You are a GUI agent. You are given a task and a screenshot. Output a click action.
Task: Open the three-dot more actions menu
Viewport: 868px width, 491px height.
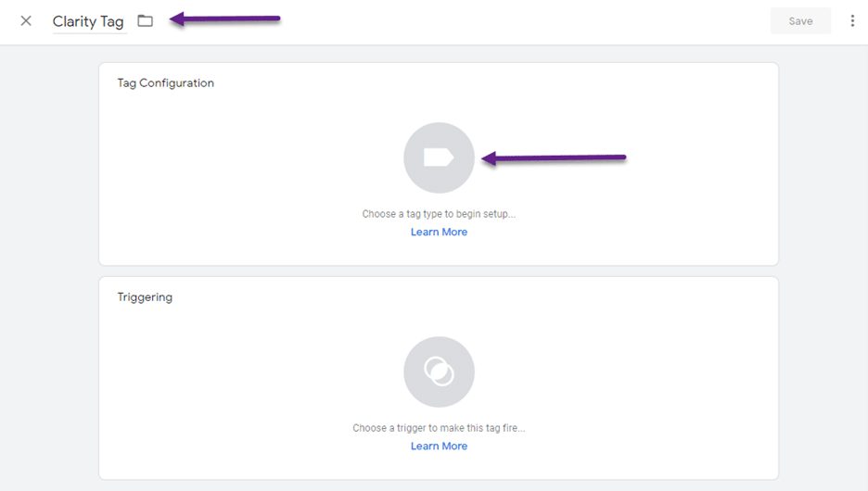(x=852, y=21)
